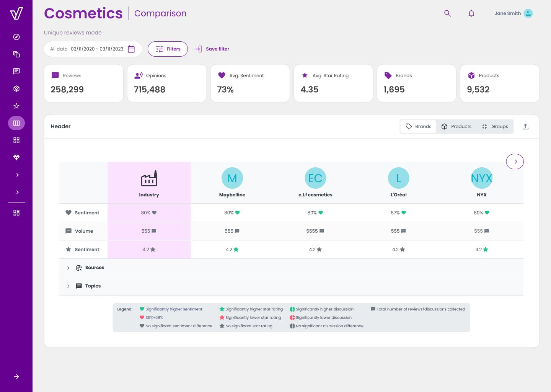The height and width of the screenshot is (392, 551).
Task: Open the cube products icon in sidebar
Action: 16,88
